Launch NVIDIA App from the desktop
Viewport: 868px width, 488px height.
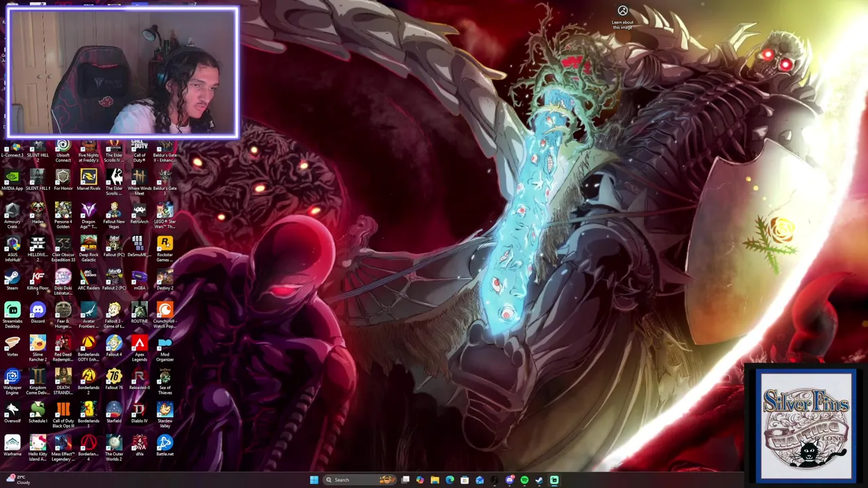click(x=12, y=181)
